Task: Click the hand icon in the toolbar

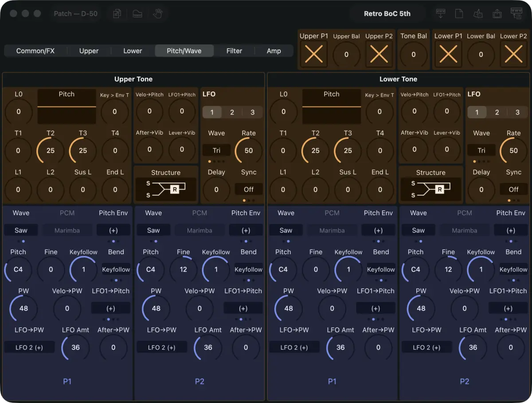Action: (157, 14)
